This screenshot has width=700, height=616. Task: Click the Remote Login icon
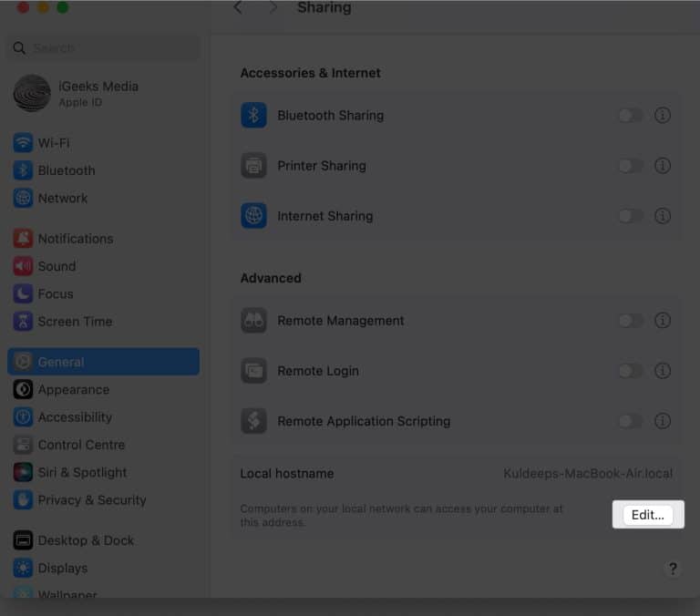pos(253,371)
